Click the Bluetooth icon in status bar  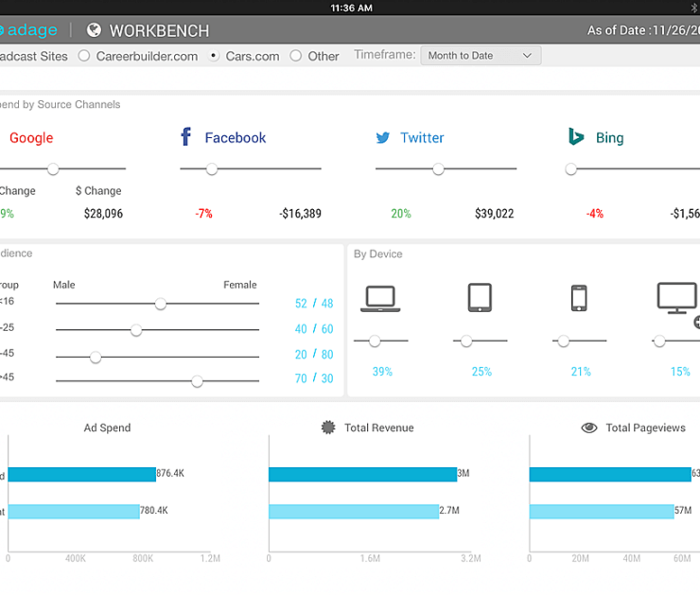694,8
